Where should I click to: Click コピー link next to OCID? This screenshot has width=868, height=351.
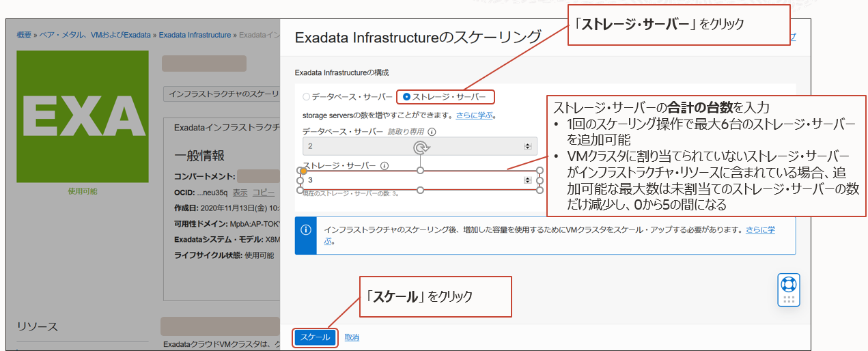(264, 193)
